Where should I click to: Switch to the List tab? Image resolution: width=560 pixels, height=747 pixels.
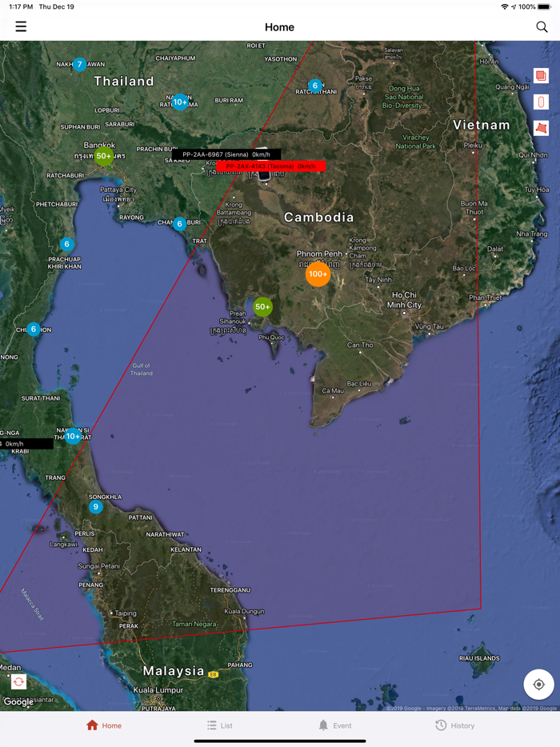220,725
